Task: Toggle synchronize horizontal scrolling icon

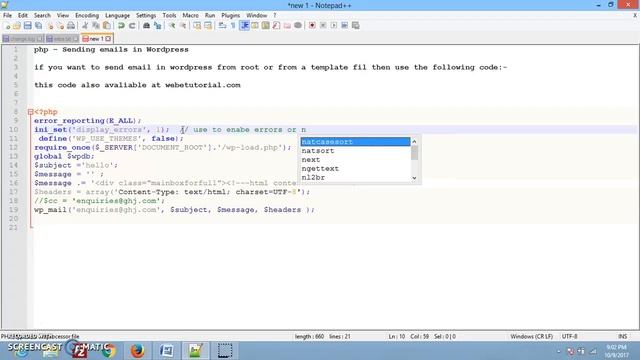Action: [x=208, y=26]
